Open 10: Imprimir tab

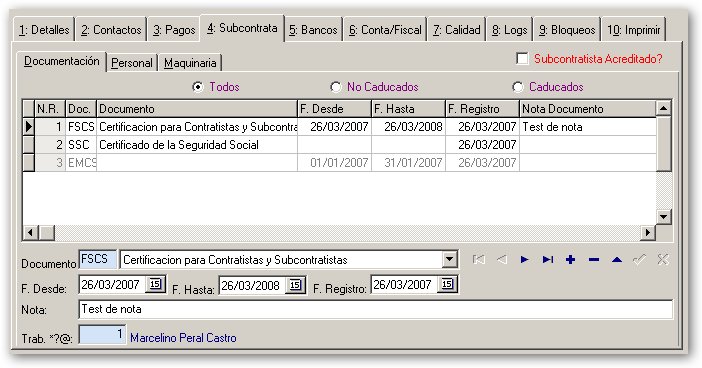pos(634,30)
